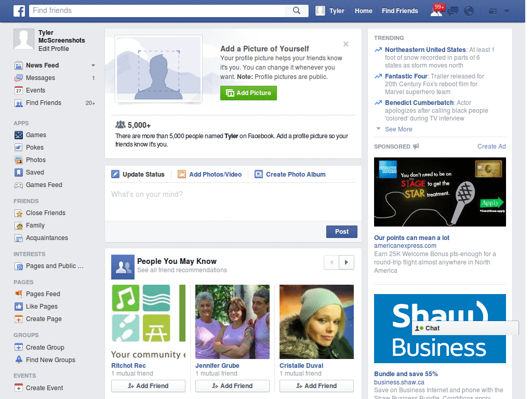Open friend requests icon with 99+ badge
532x399 pixels.
coord(436,10)
